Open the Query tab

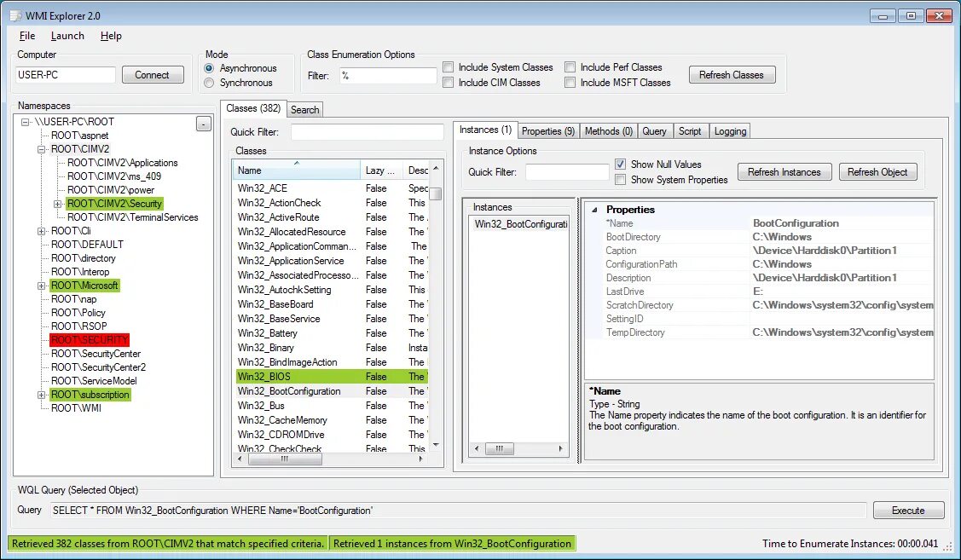[x=654, y=131]
